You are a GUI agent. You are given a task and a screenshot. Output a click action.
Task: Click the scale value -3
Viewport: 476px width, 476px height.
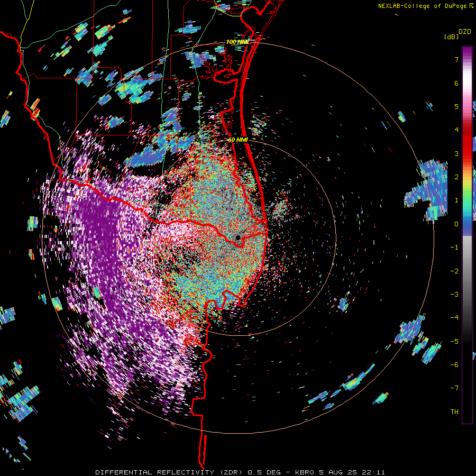tap(454, 294)
